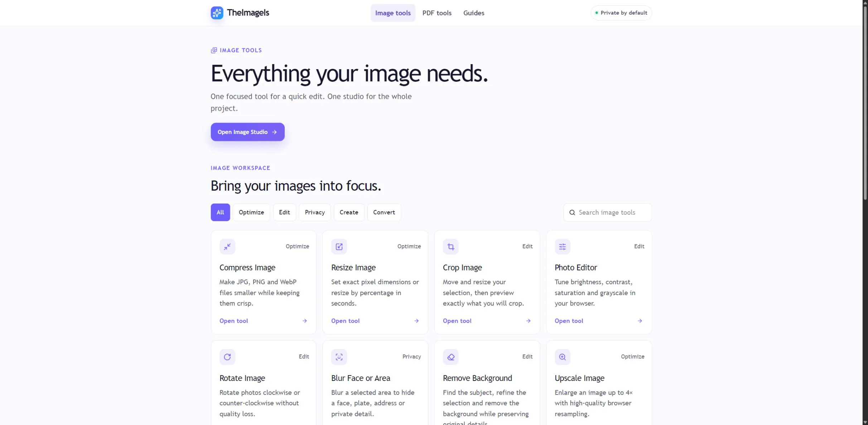The image size is (868, 425).
Task: Click the Upscale Image magnifier icon
Action: pyautogui.click(x=562, y=357)
